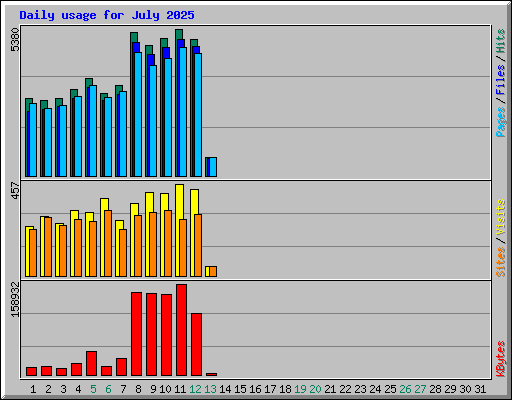Image resolution: width=512 pixels, height=400 pixels.
Task: Click day 27 weekend label on x-axis
Action: click(420, 389)
